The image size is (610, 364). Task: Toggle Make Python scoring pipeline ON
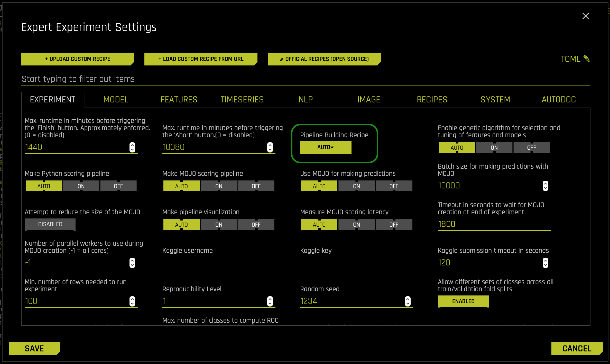tap(80, 186)
